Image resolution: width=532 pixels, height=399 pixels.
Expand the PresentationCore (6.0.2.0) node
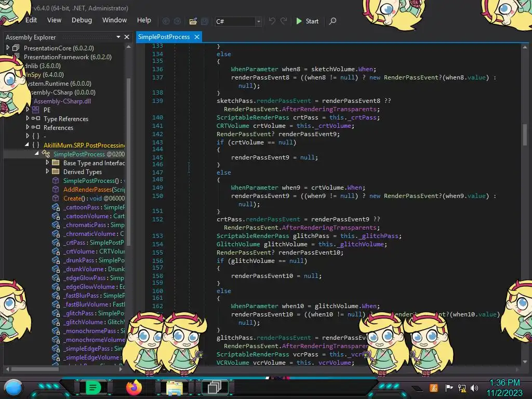(8, 48)
